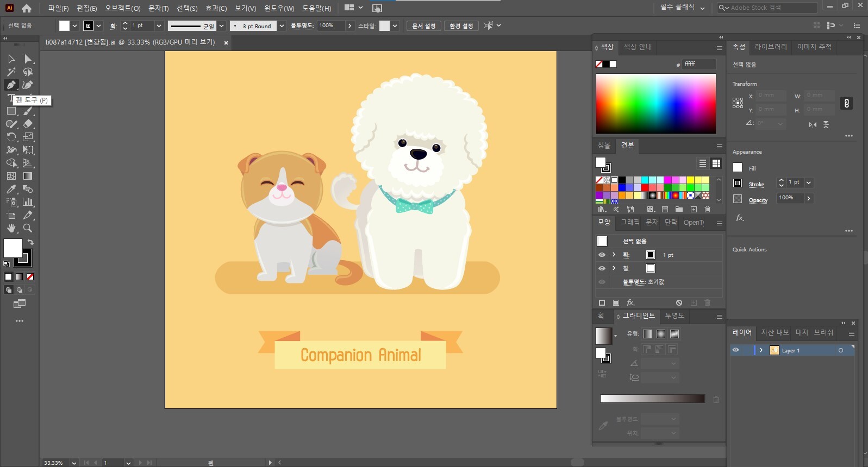Activate the Eyedropper tool
Image resolution: width=868 pixels, height=467 pixels.
[11, 189]
